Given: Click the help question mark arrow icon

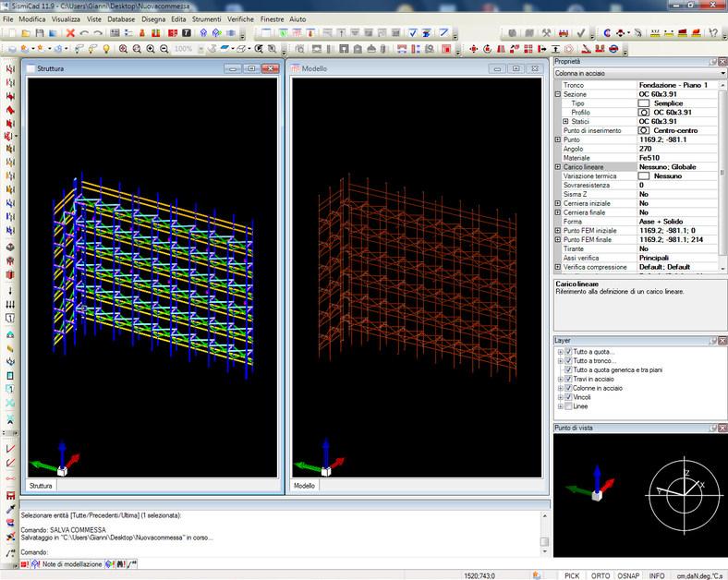Looking at the screenshot, I should (714, 33).
